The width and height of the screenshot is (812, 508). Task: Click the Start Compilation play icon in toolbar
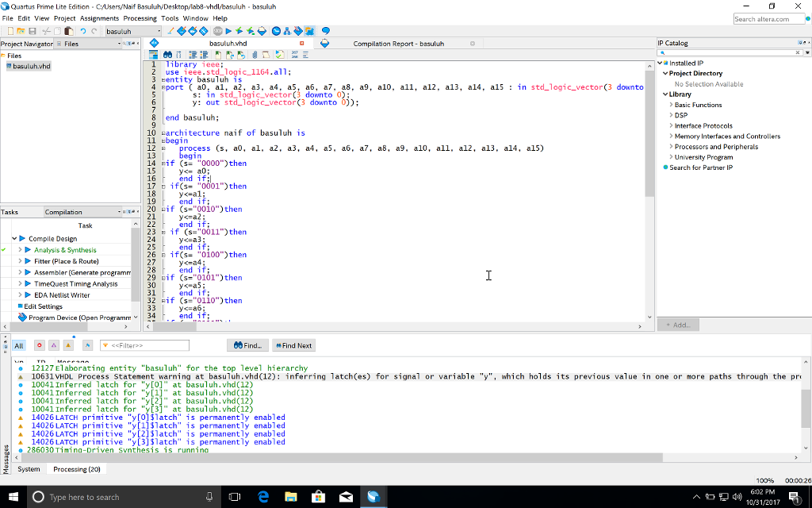(x=228, y=31)
